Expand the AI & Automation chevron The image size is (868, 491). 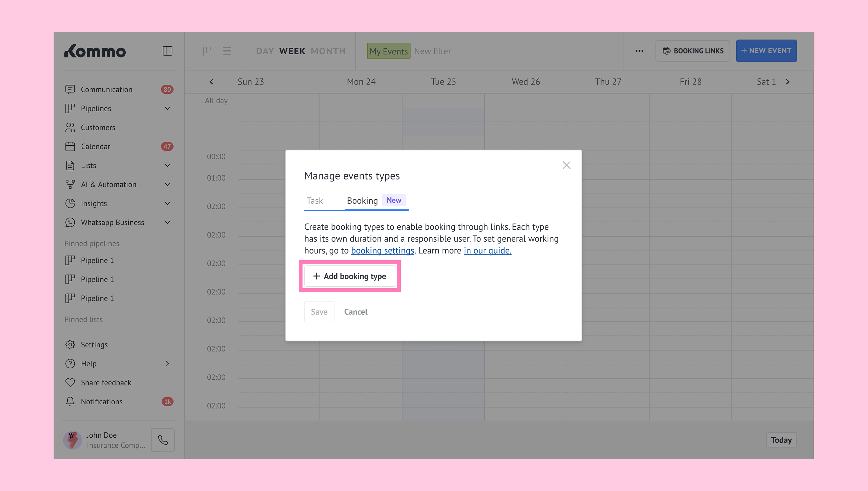coord(168,185)
